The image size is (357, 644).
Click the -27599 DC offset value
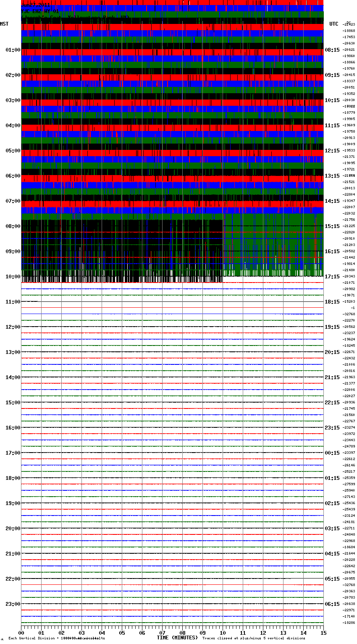pyautogui.click(x=349, y=484)
